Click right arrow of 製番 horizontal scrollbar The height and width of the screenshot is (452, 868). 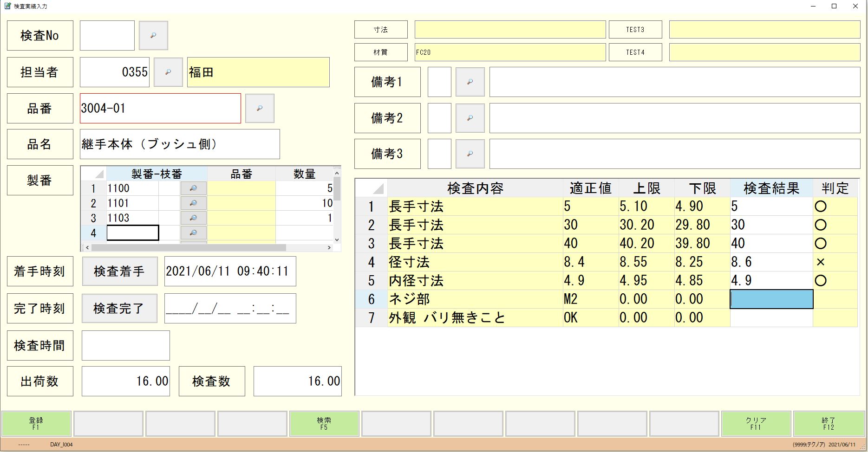click(329, 248)
